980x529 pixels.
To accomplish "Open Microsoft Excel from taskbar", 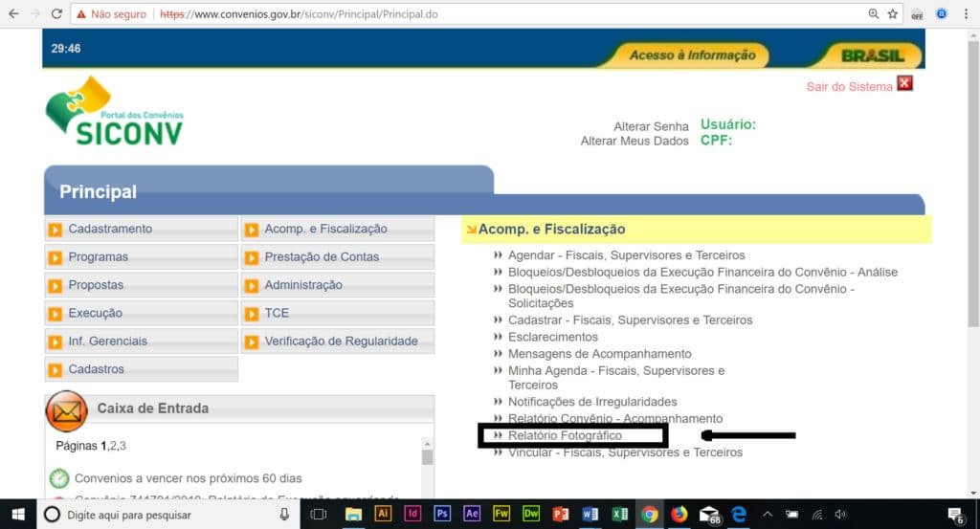I will (620, 514).
